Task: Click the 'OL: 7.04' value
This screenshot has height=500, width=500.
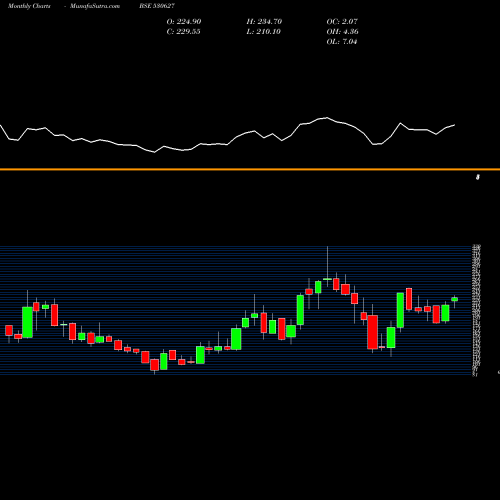Action: pyautogui.click(x=342, y=42)
